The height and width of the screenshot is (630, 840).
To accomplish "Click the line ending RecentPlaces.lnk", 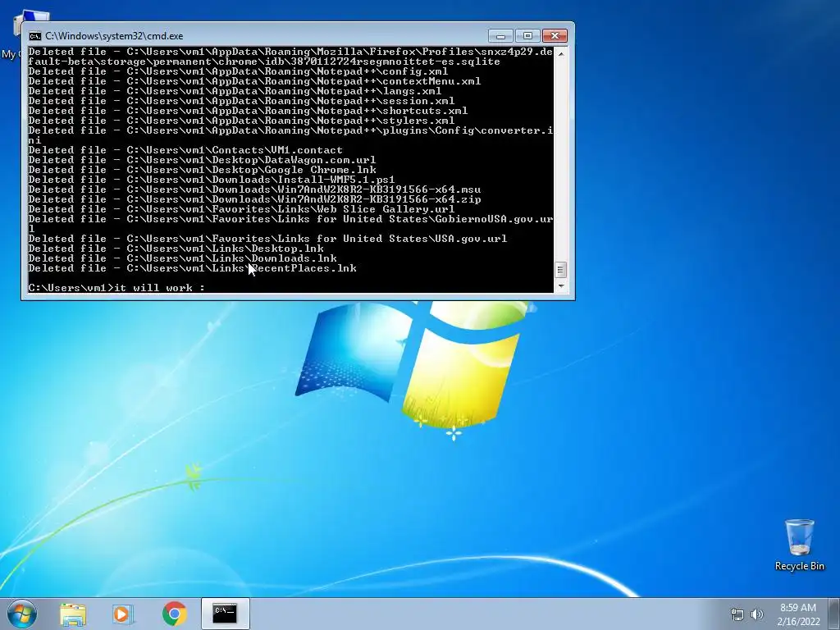I will 192,268.
